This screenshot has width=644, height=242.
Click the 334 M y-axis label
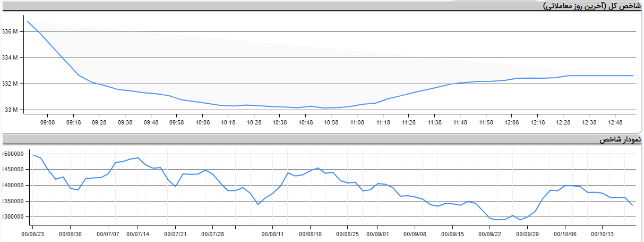(x=10, y=58)
